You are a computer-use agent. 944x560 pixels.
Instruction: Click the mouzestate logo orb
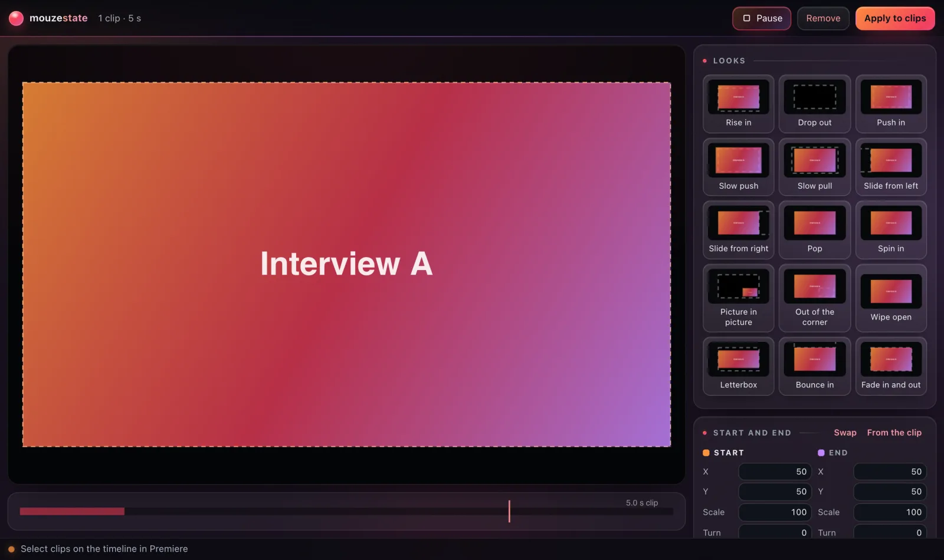(16, 18)
